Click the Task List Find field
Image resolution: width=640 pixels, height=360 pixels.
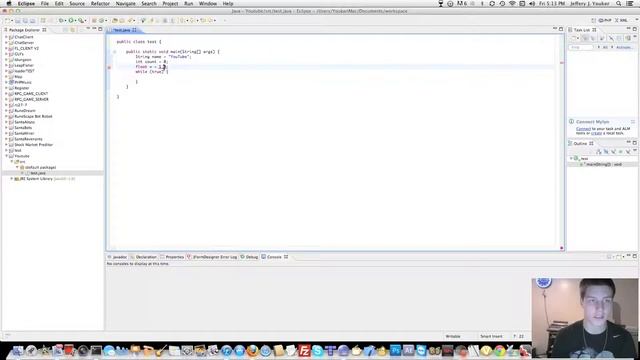point(580,47)
